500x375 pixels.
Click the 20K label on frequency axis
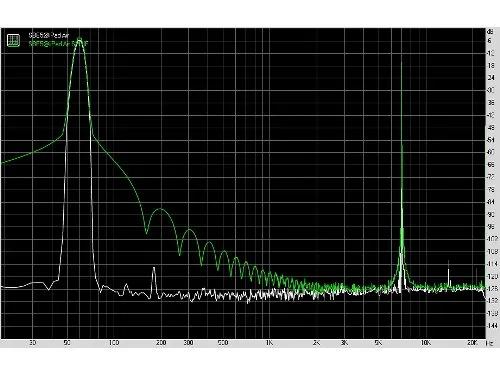click(472, 343)
